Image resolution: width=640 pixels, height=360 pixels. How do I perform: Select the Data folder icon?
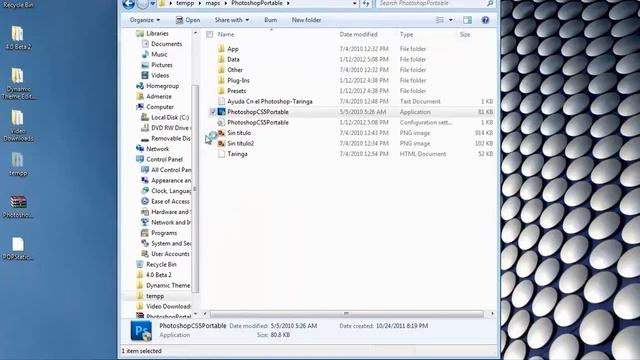(x=221, y=59)
